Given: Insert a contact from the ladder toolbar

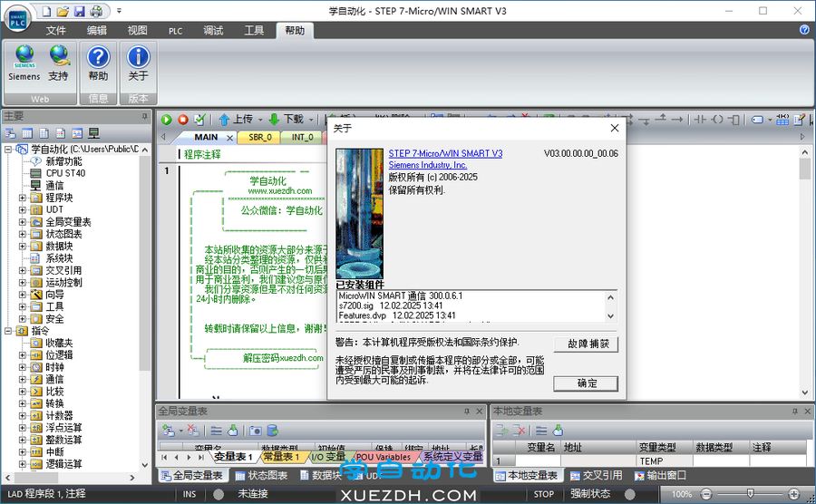Looking at the screenshot, I should pos(701,120).
